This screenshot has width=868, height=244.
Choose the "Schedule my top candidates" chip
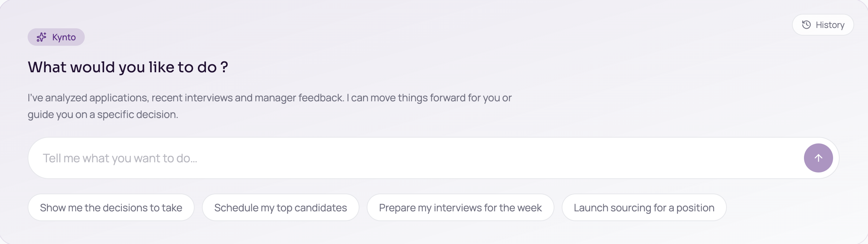(280, 207)
